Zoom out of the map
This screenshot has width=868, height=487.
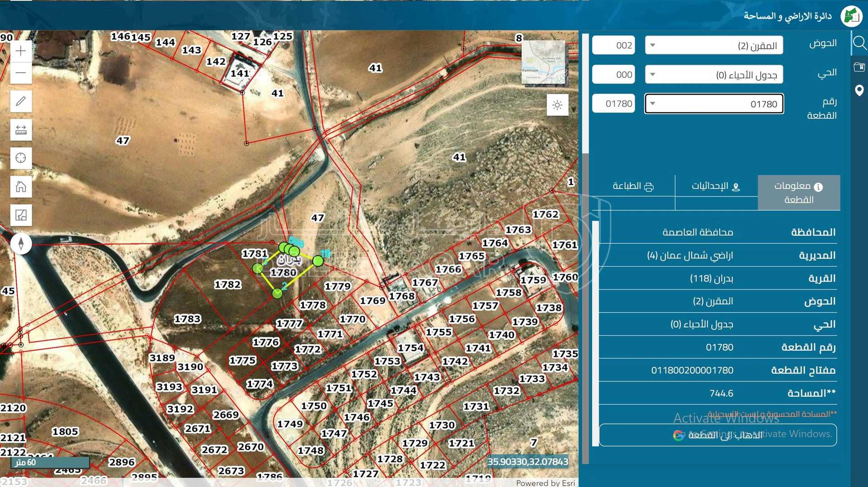21,73
